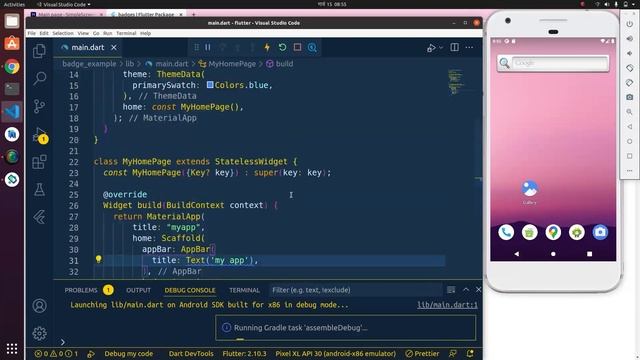Open the Phone app on emulator
The width and height of the screenshot is (640, 360).
[506, 232]
